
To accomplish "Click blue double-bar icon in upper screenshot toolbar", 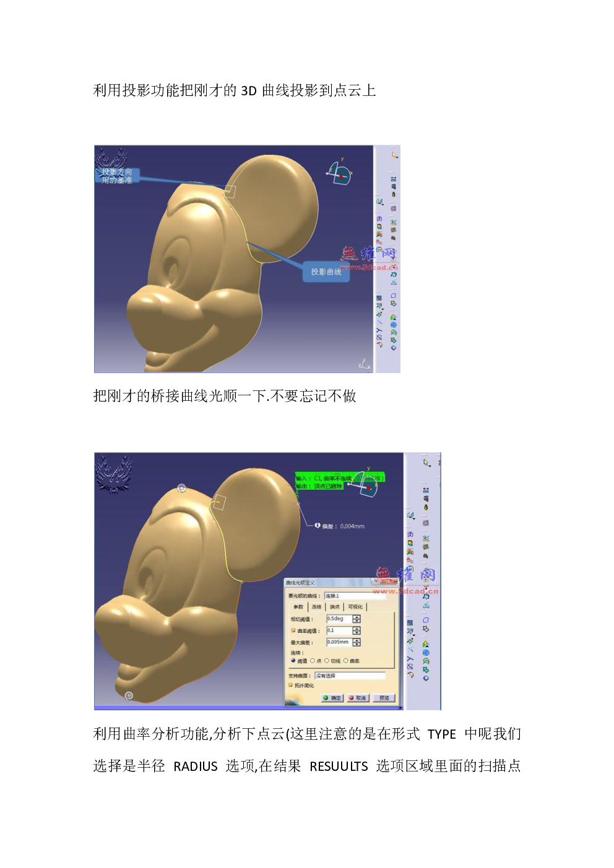I will (x=394, y=179).
